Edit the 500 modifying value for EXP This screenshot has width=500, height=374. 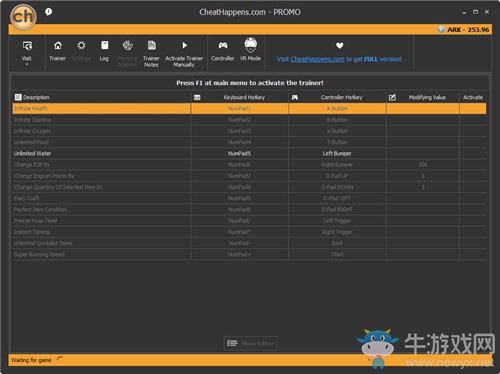point(423,165)
